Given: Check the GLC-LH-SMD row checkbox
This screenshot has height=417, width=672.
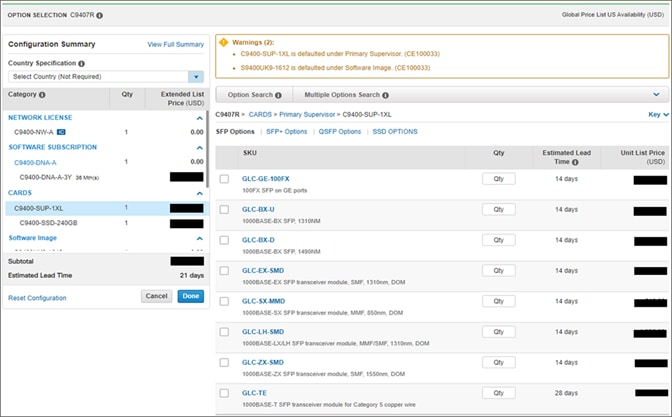Looking at the screenshot, I should pos(224,332).
